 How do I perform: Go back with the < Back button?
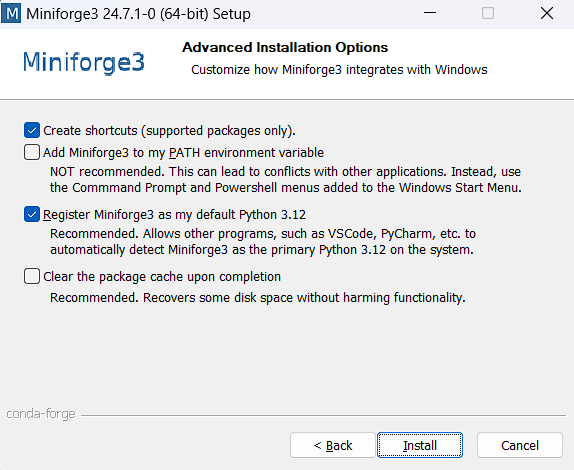click(333, 445)
